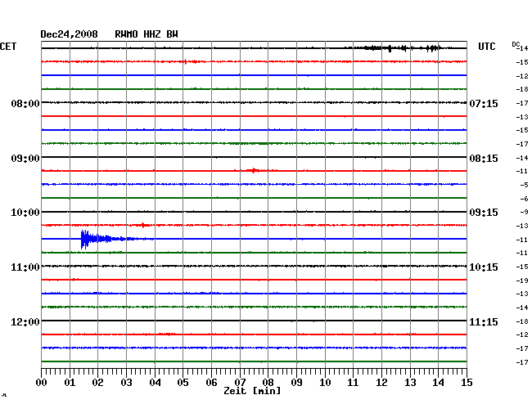
Task: Click the red spike on the 10:15 CET trace
Action: point(144,225)
